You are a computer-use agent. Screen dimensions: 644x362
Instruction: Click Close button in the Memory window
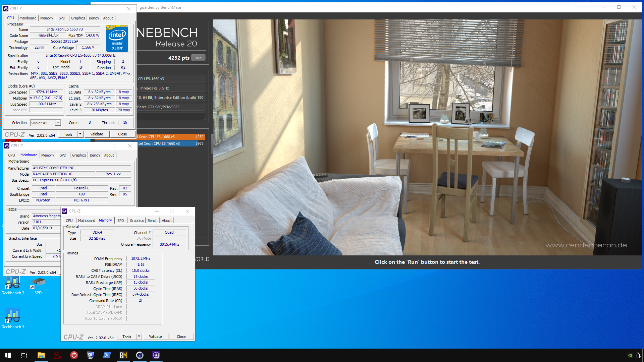click(181, 337)
